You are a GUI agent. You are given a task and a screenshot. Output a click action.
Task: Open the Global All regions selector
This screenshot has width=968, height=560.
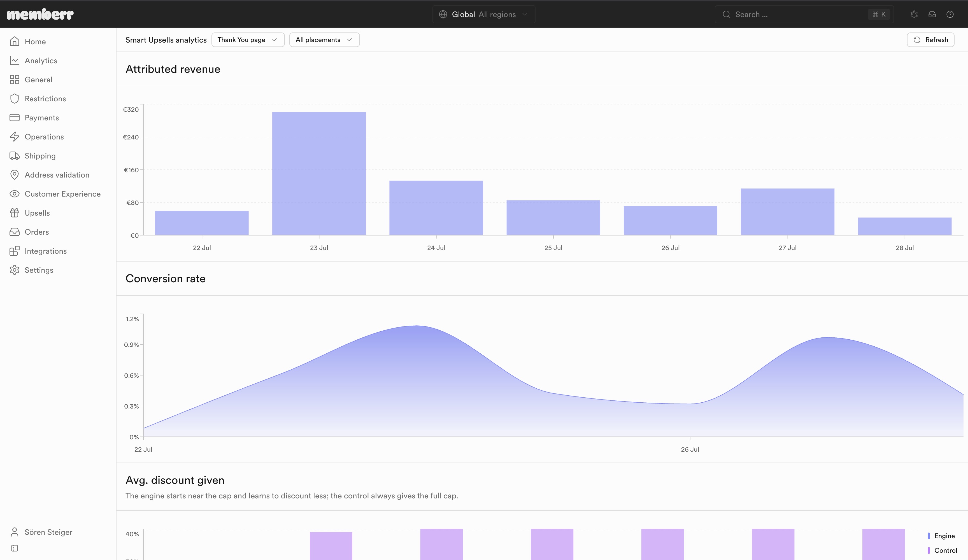484,14
